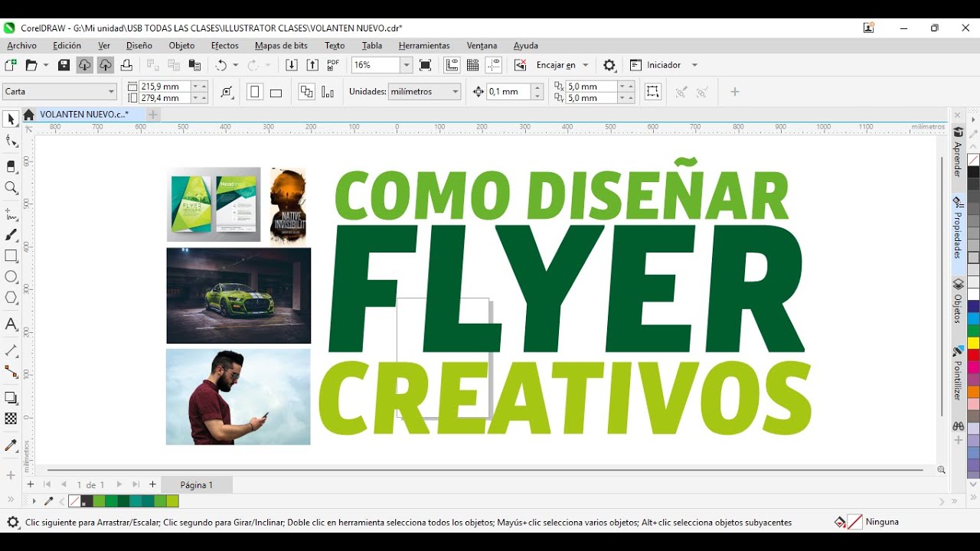Click the Export to PDF icon

tap(333, 66)
